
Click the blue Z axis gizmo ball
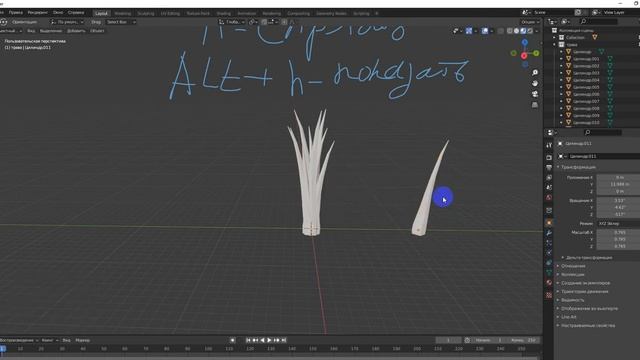tap(524, 42)
